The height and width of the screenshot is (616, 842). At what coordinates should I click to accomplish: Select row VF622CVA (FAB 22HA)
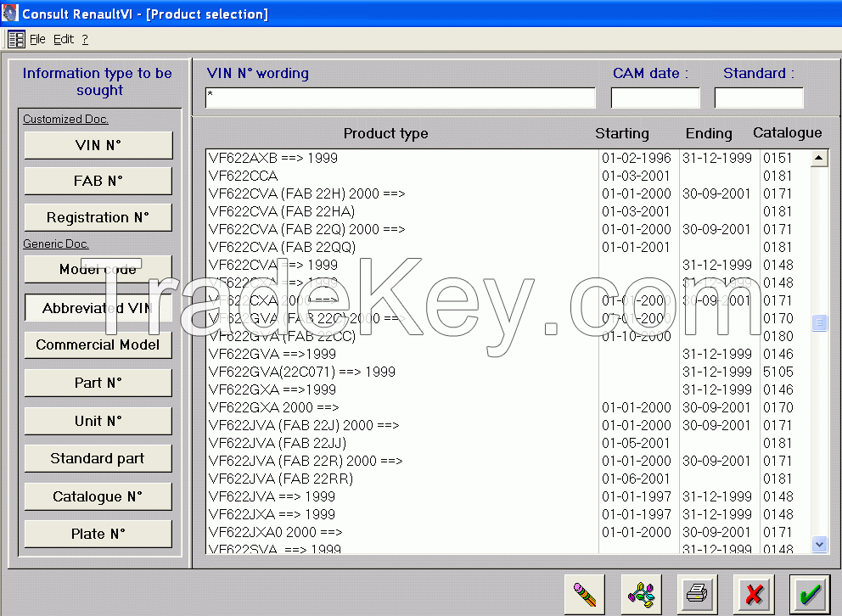(508, 211)
